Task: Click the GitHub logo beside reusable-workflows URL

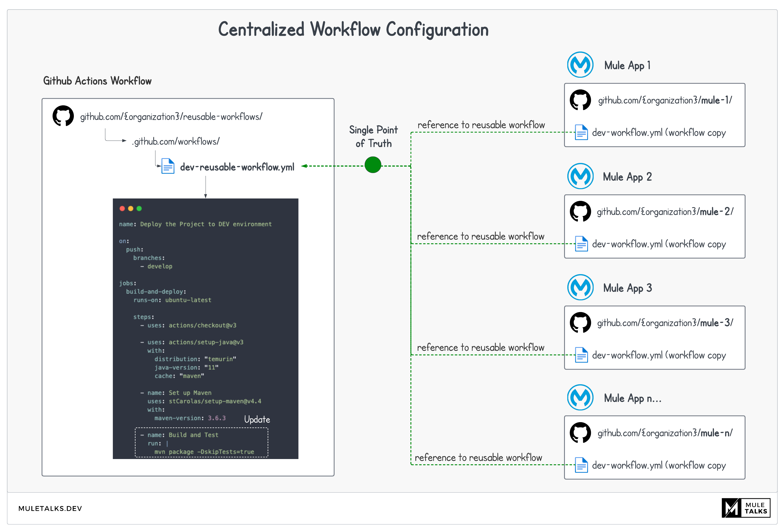Action: (63, 116)
